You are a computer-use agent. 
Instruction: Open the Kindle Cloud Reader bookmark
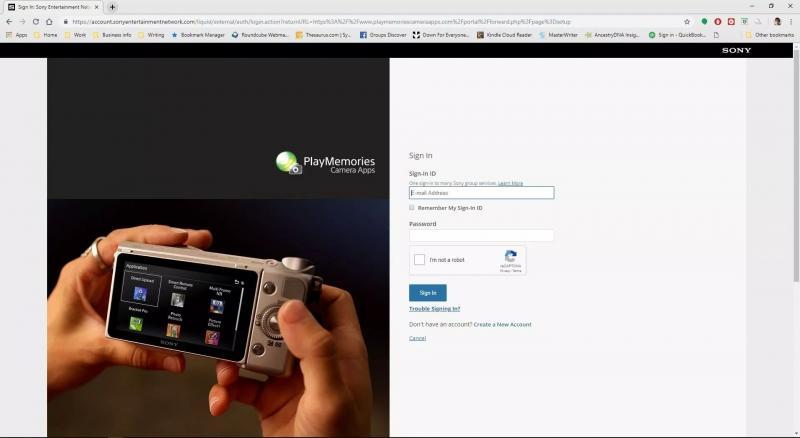(x=503, y=35)
